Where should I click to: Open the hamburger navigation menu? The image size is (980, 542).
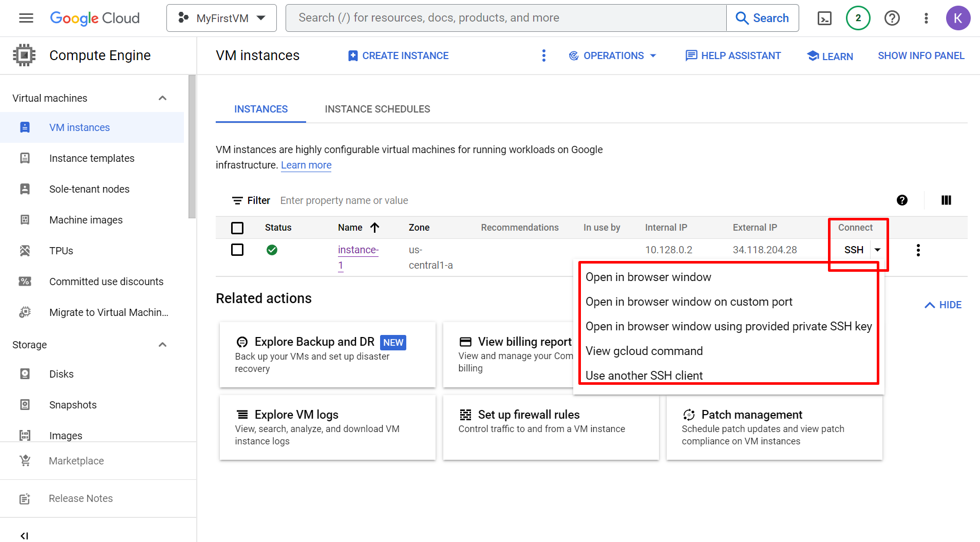pos(26,18)
